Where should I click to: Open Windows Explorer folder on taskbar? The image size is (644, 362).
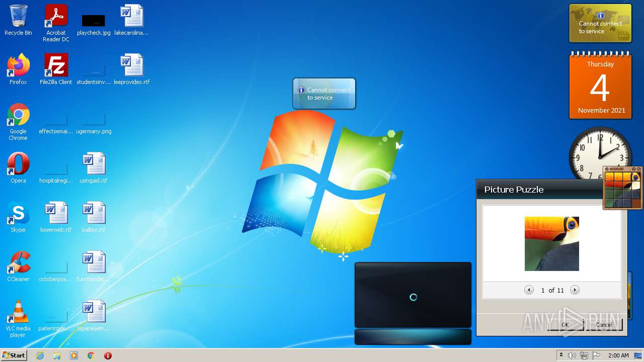point(57,355)
